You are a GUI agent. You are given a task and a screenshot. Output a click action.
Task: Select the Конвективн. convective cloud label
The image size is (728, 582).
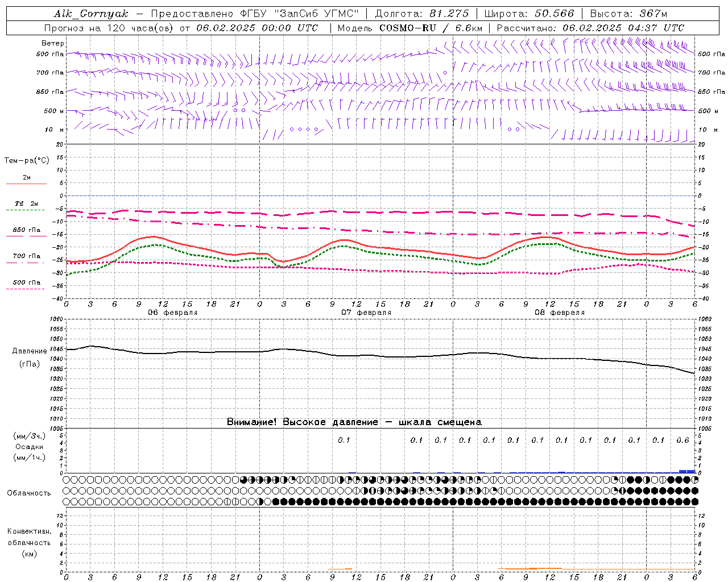30,531
